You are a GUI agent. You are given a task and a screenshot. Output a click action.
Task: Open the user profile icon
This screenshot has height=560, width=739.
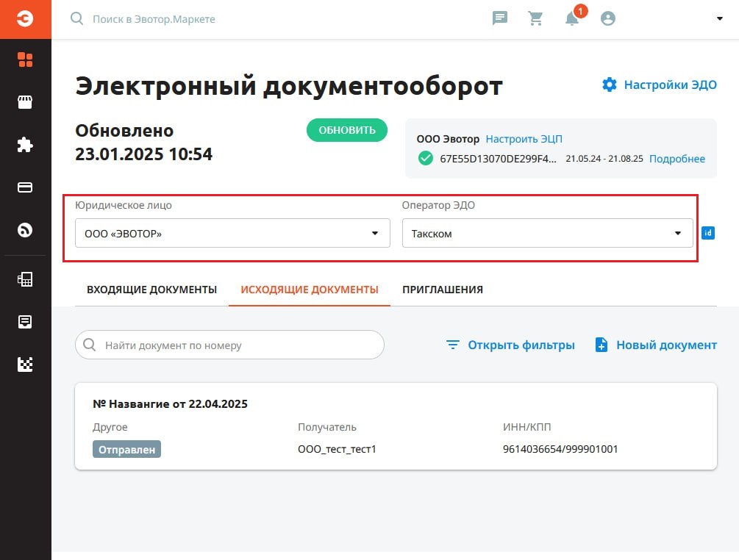click(608, 18)
